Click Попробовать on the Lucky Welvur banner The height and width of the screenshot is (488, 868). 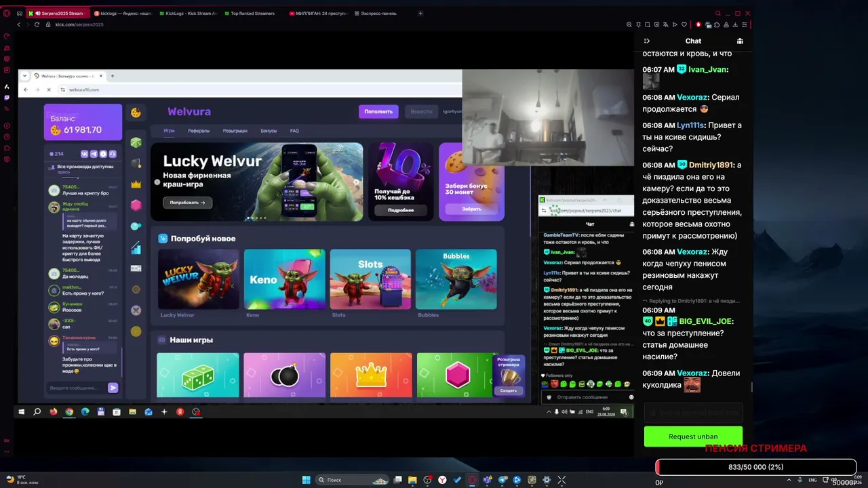tap(187, 203)
